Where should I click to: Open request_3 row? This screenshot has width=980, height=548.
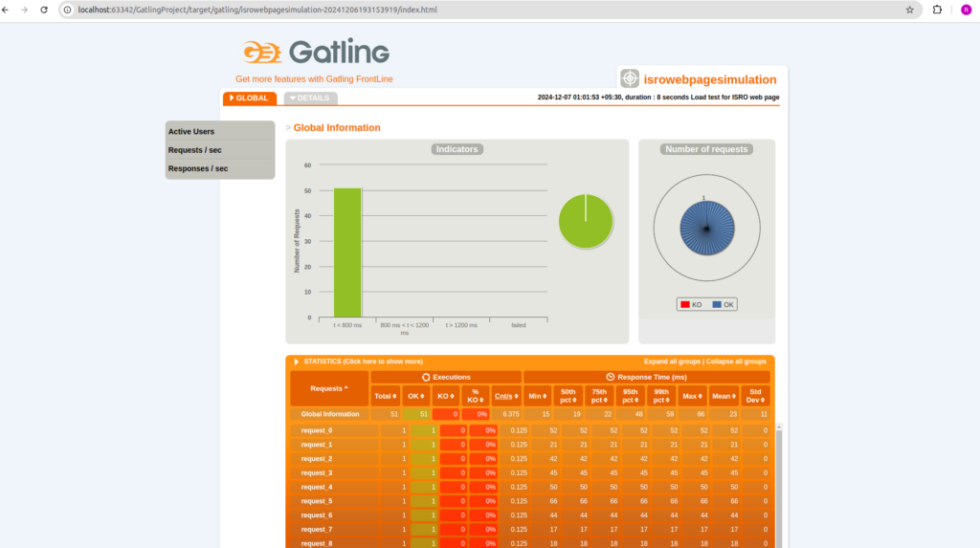pos(530,473)
